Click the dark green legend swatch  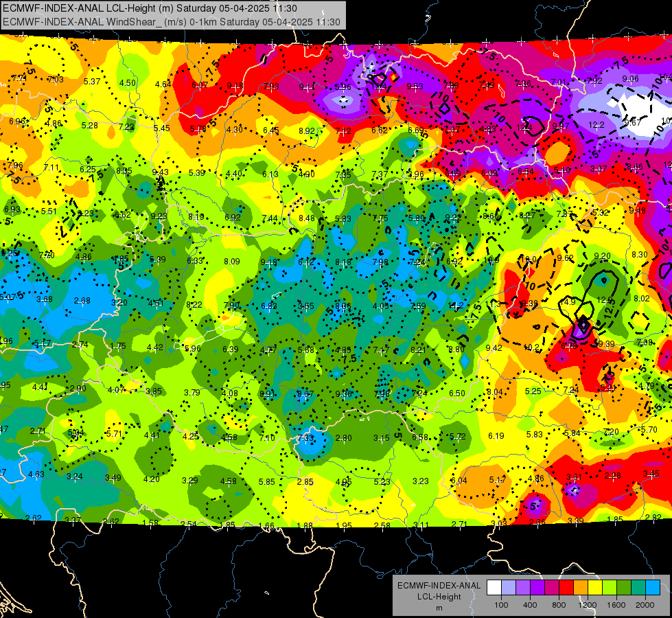coord(623,588)
